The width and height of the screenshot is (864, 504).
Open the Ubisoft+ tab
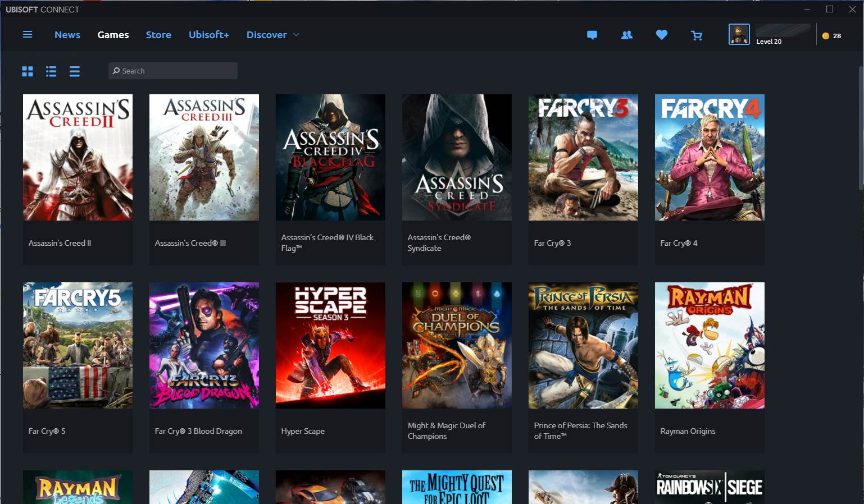pyautogui.click(x=209, y=35)
